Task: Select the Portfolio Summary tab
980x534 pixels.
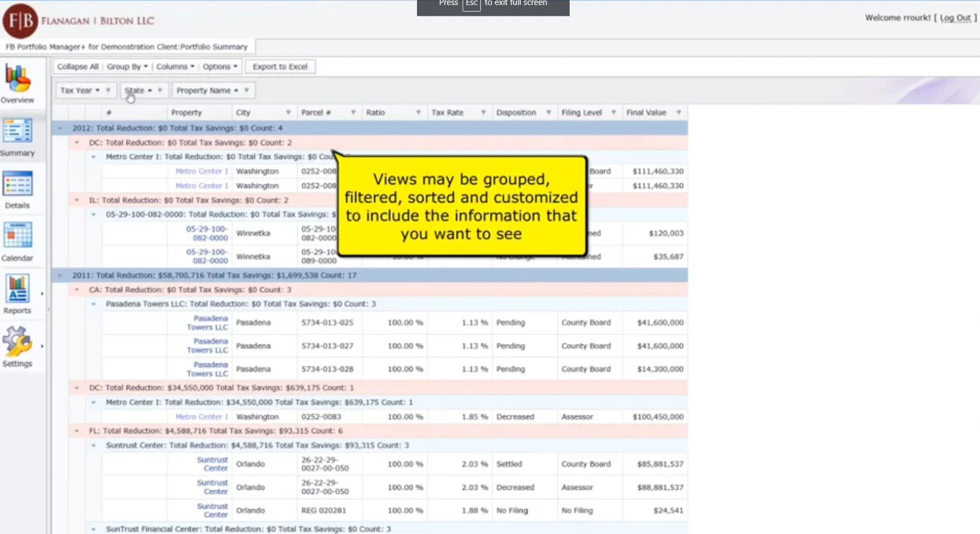Action: 127,47
